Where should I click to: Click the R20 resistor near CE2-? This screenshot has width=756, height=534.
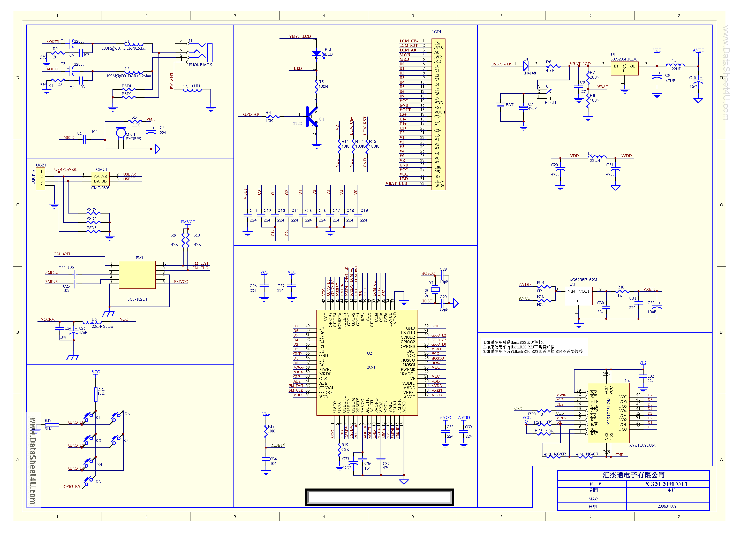[544, 411]
